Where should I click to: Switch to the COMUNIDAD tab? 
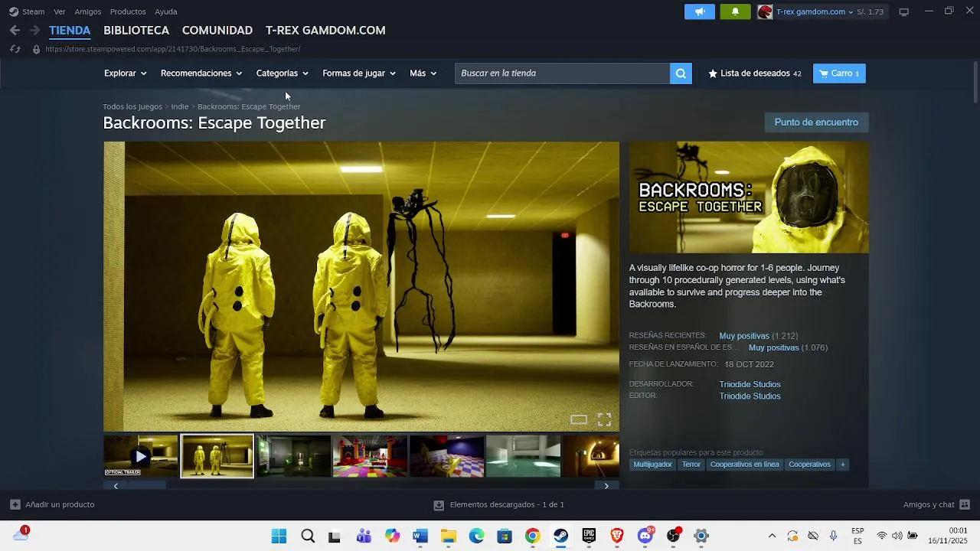coord(217,31)
